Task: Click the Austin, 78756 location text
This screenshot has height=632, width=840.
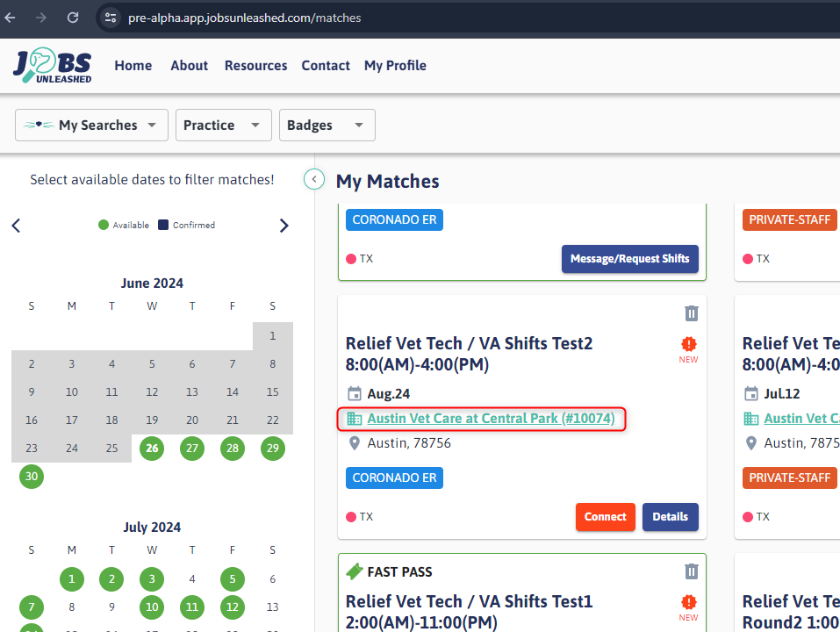Action: click(x=409, y=443)
